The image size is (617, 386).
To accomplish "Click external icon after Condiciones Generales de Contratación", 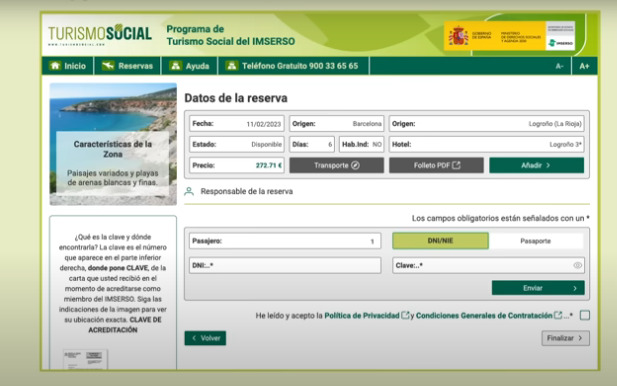I will [558, 315].
